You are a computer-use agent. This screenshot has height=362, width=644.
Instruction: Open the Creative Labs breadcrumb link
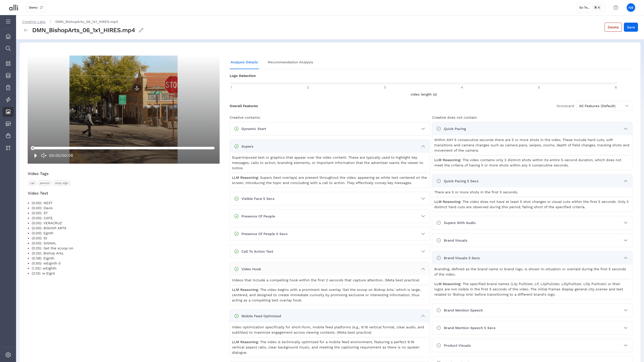pos(34,22)
